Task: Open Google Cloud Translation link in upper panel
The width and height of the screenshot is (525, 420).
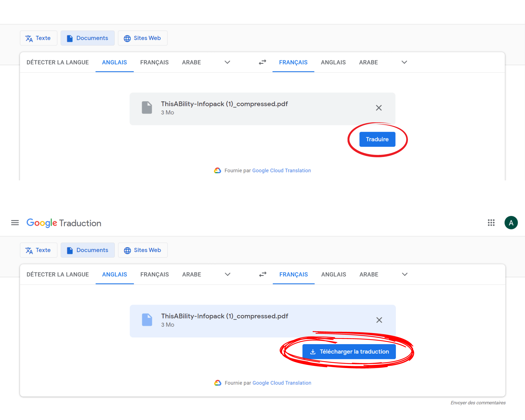Action: [281, 171]
